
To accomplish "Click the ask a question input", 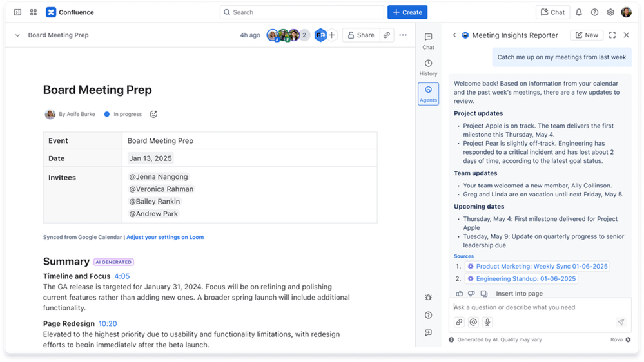I will coord(540,307).
